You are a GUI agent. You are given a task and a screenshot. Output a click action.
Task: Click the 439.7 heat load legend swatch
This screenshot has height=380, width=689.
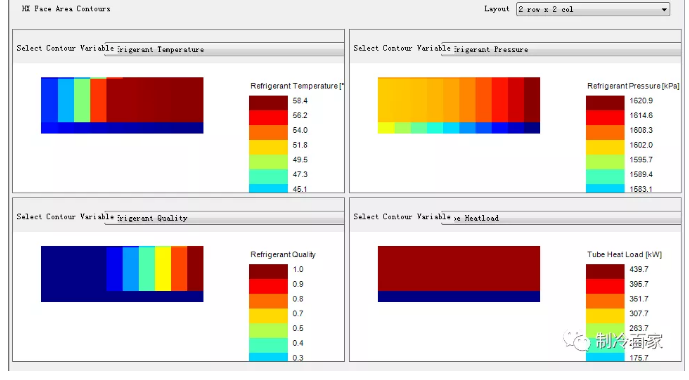click(605, 271)
